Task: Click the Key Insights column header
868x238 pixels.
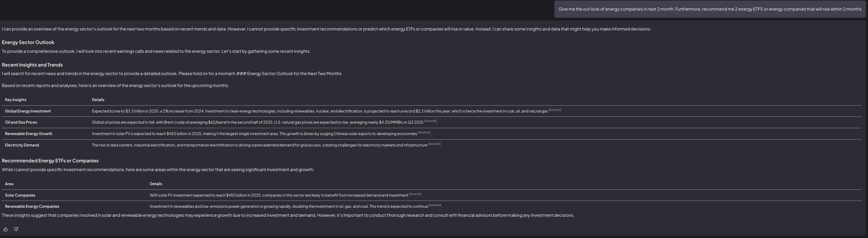Action: coord(16,99)
